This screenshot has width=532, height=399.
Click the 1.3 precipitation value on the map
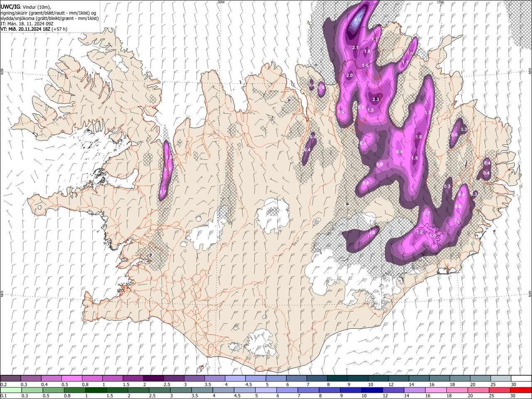tap(428, 113)
